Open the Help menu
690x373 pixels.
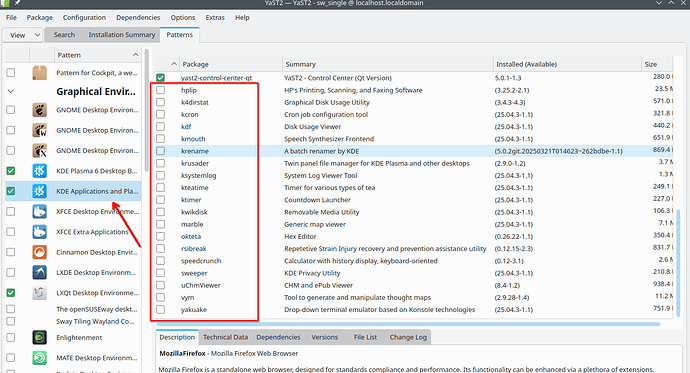tap(242, 18)
